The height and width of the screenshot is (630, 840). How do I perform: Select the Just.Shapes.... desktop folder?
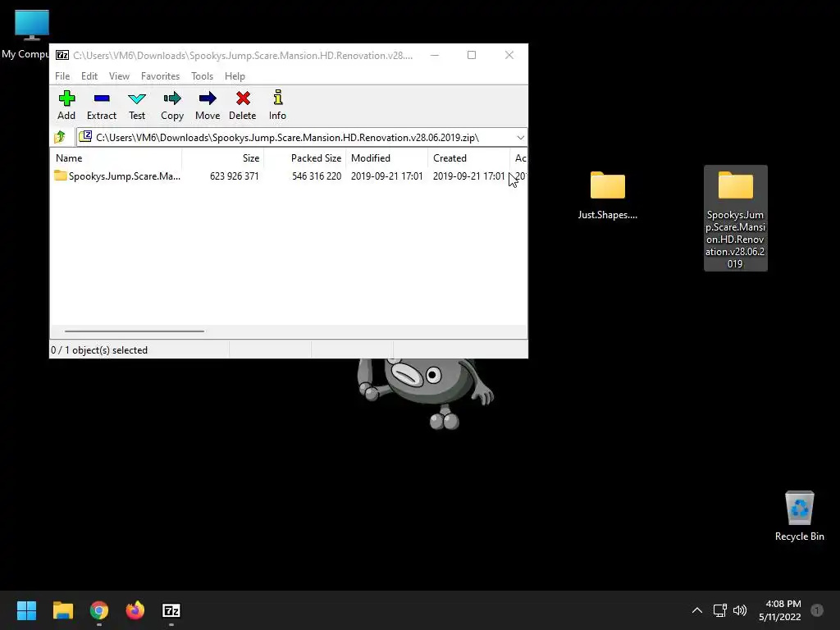click(x=608, y=195)
